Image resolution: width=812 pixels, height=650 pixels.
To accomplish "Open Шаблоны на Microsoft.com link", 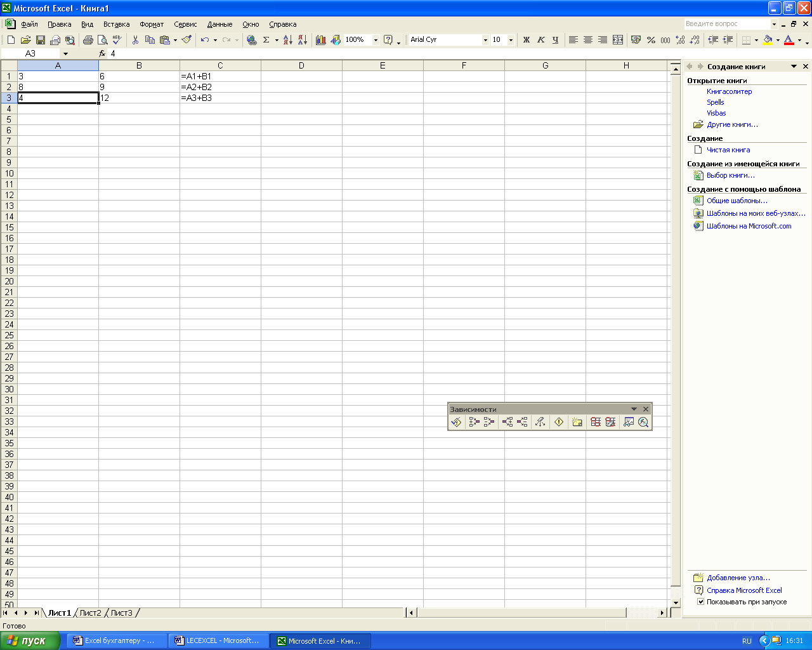I will coord(749,226).
